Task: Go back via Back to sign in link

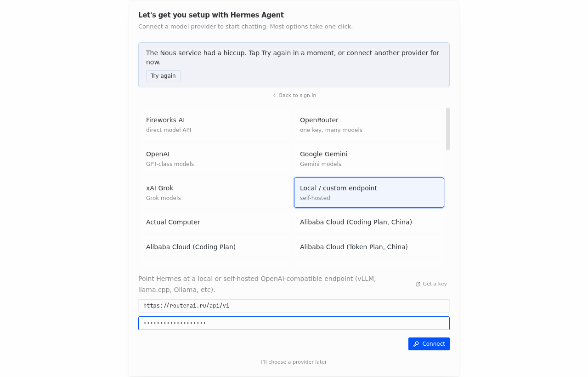Action: (x=294, y=96)
